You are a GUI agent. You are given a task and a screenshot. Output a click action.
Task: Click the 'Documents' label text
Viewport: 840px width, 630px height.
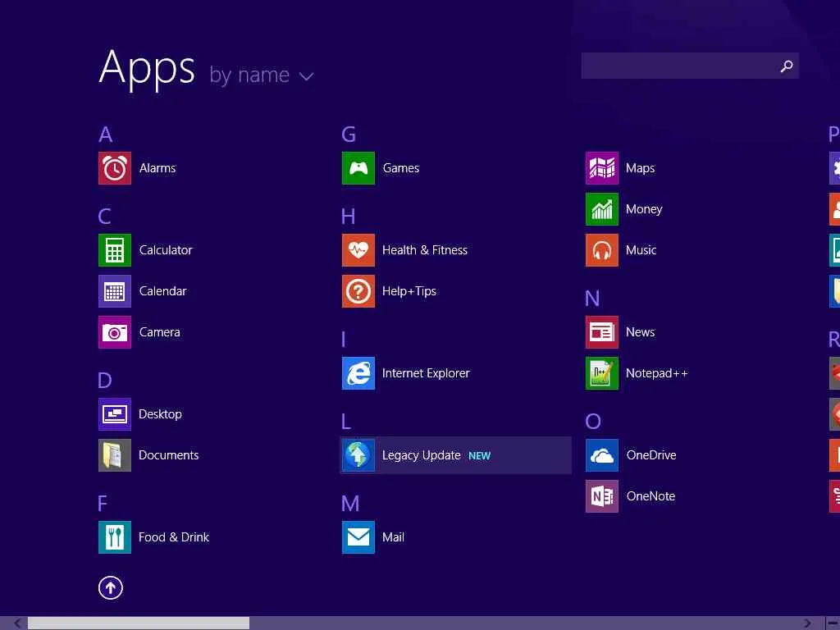point(169,455)
